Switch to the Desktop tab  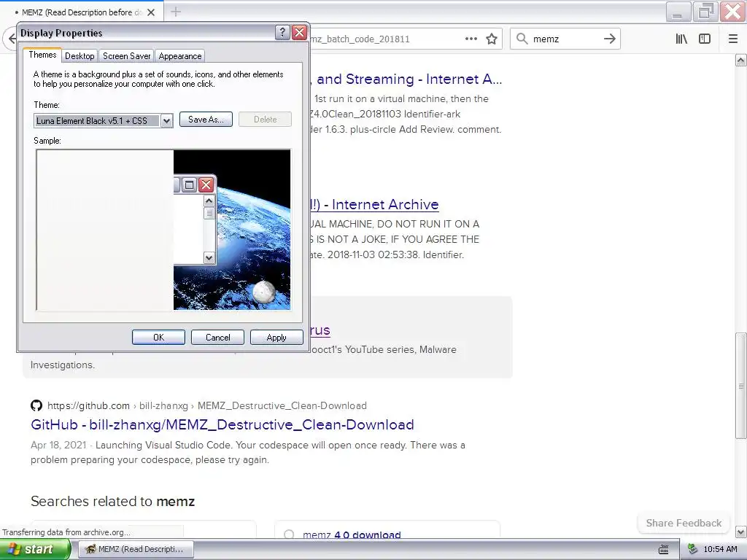(x=80, y=55)
